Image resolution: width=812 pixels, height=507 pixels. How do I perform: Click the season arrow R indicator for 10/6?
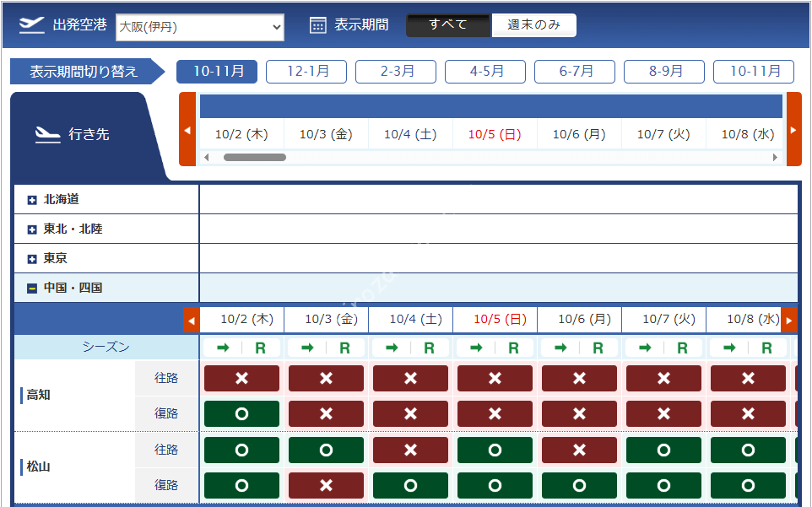pyautogui.click(x=580, y=348)
